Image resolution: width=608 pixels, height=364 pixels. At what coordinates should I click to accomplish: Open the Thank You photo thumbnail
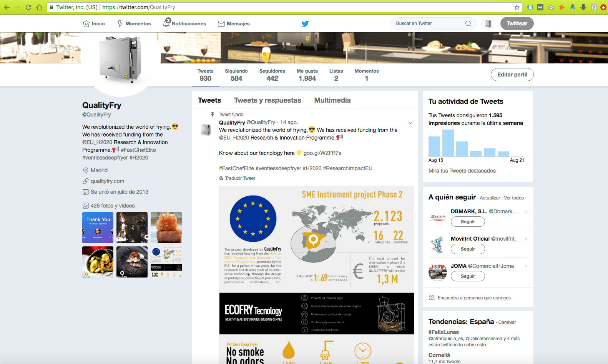(98, 228)
